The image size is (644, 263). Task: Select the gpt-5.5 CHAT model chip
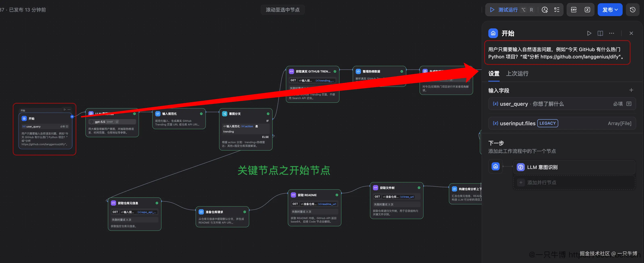112,122
